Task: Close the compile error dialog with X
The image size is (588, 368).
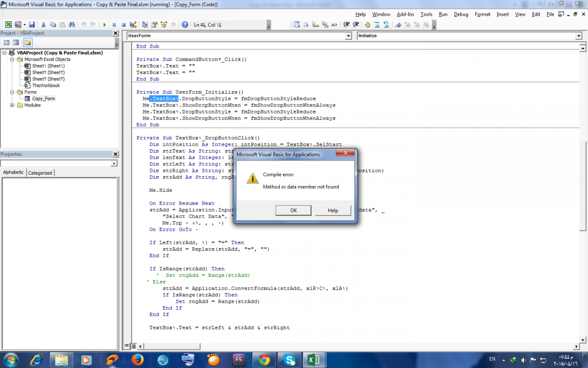Action: pos(345,154)
